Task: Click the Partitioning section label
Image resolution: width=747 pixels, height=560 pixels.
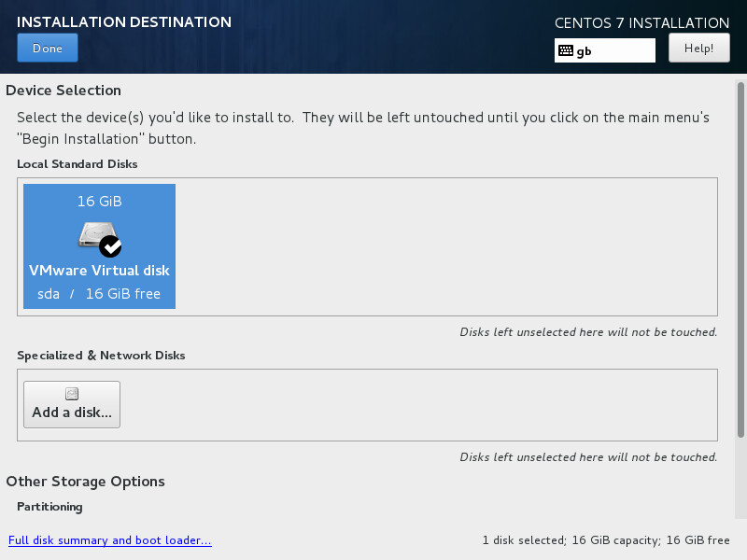Action: (x=49, y=507)
